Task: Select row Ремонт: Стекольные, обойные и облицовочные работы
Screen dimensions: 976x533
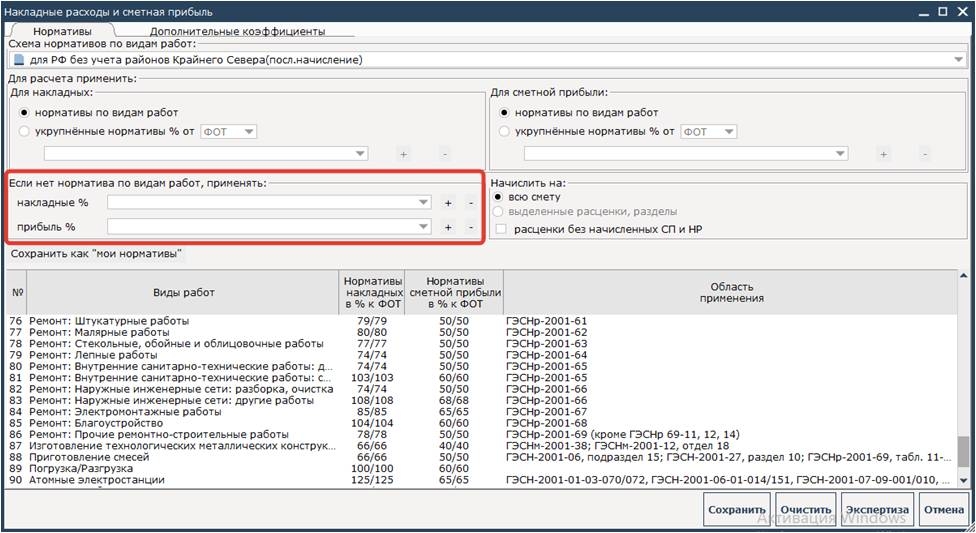Action: point(482,343)
